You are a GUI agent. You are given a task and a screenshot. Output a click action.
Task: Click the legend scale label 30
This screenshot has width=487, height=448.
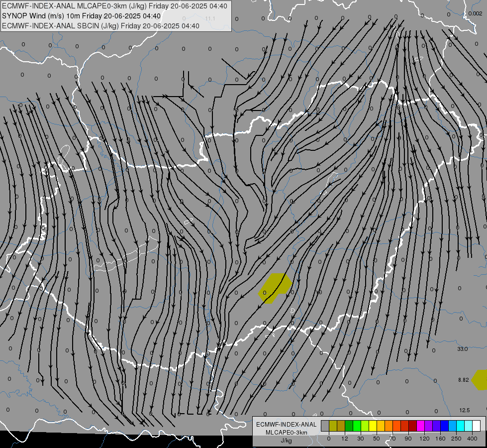[361, 439]
